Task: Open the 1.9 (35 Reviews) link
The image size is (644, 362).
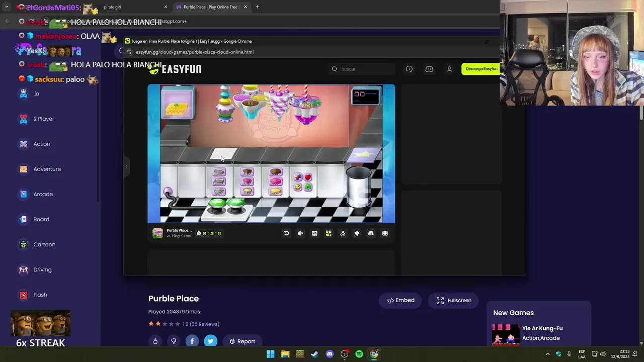Action: (201, 324)
